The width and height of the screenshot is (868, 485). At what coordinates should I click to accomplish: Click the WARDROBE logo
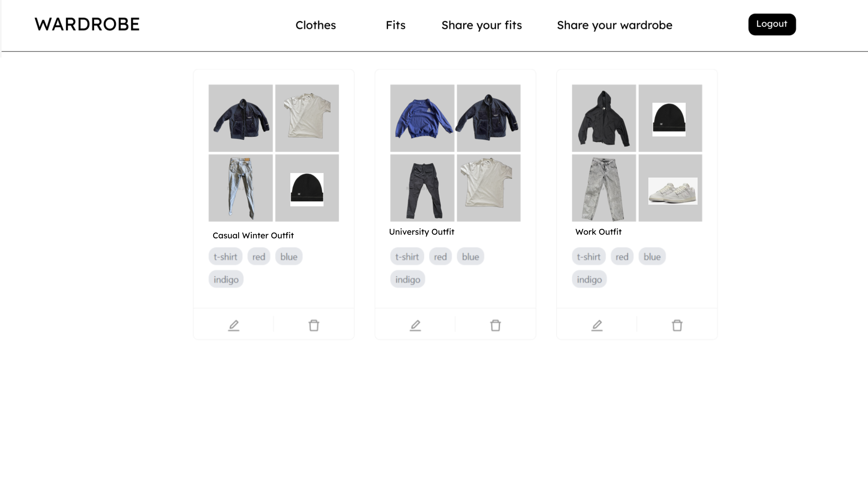click(x=87, y=24)
